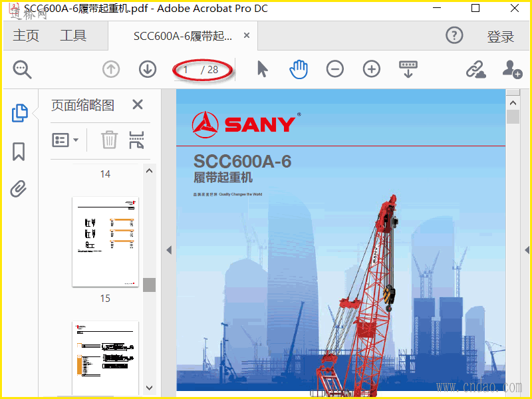Viewport: 532px width, 399px height.
Task: Go to next page with down arrow
Action: 148,69
